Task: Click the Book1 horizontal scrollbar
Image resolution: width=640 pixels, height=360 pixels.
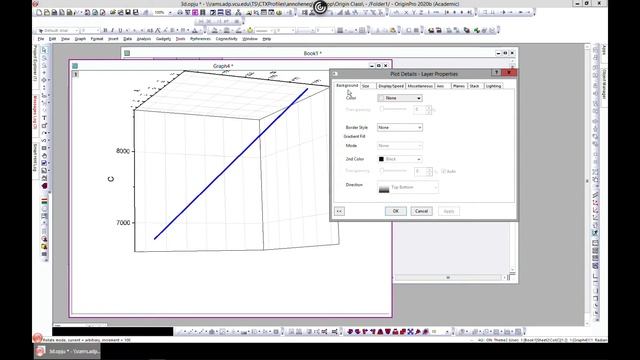Action: (x=448, y=278)
